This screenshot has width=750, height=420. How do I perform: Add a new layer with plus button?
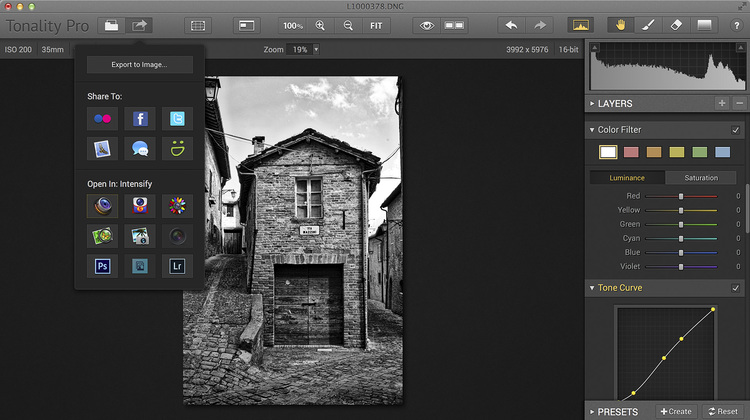[722, 103]
